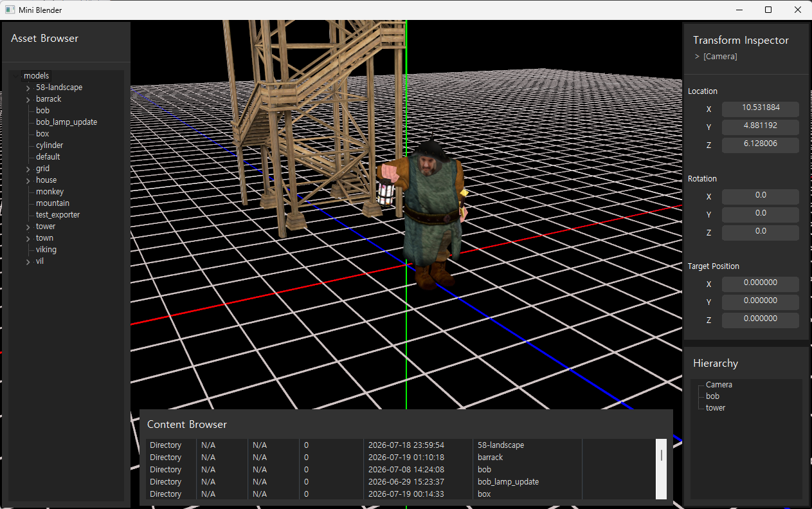Click the Target Position Z field
Image resolution: width=812 pixels, height=509 pixels.
(x=761, y=320)
